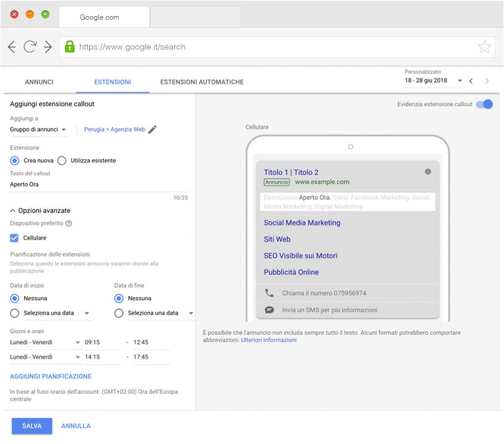Image resolution: width=504 pixels, height=444 pixels.
Task: Bookmark the page with the star icon
Action: pos(484,47)
